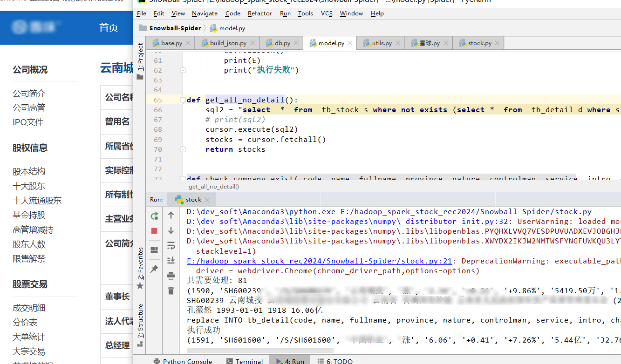Open 大宗交易 link in browser sidebar
Viewport: 621px width, 364px height.
click(29, 351)
